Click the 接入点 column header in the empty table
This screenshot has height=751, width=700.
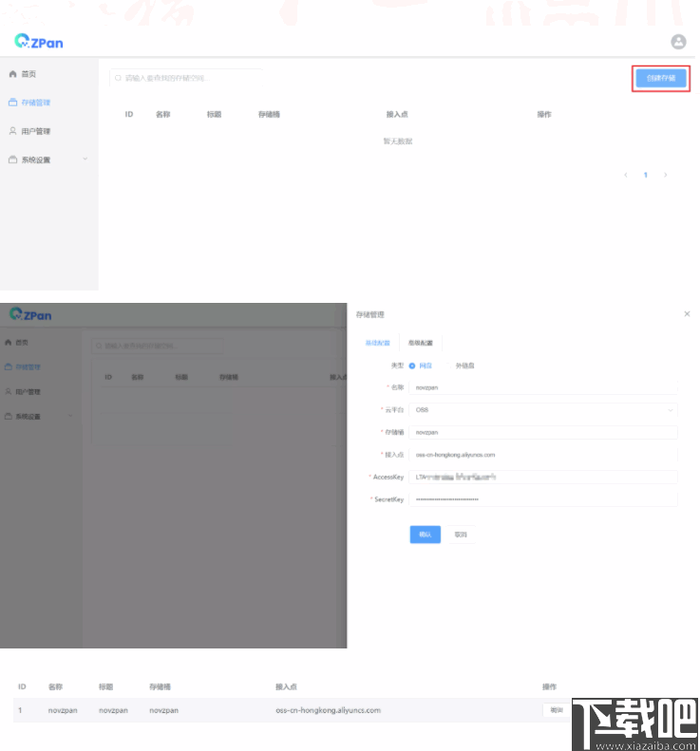tap(397, 115)
